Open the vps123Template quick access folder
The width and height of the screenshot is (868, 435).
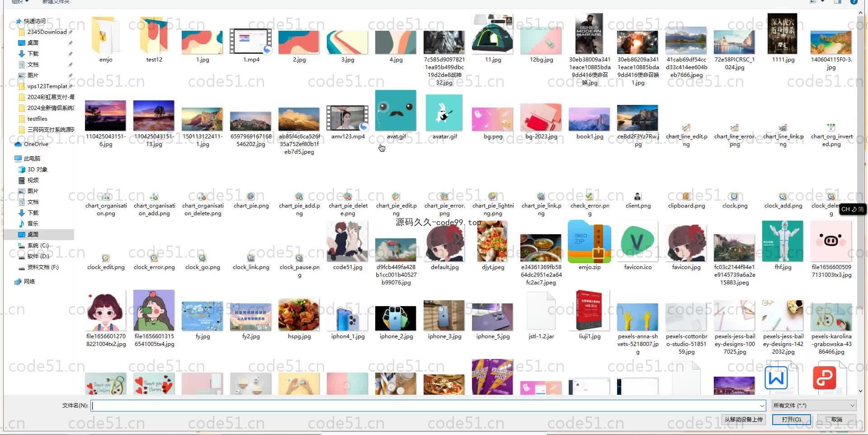click(47, 86)
